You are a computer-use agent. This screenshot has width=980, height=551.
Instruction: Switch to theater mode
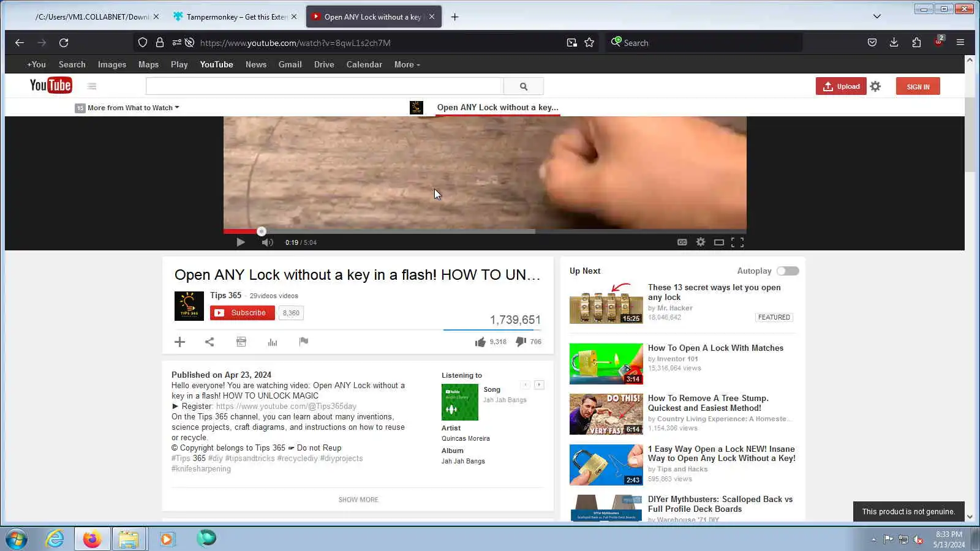[x=719, y=242]
